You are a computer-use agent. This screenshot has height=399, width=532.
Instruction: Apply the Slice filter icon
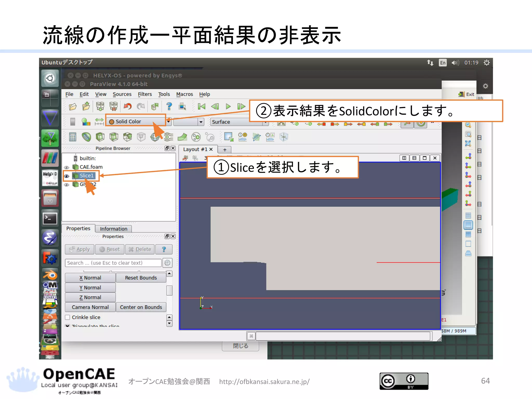[x=114, y=137]
